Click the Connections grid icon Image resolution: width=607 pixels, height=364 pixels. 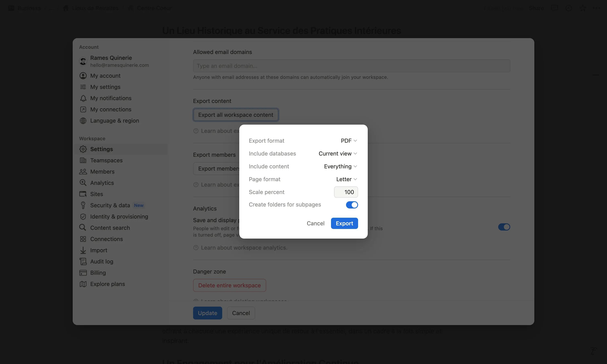click(x=83, y=239)
